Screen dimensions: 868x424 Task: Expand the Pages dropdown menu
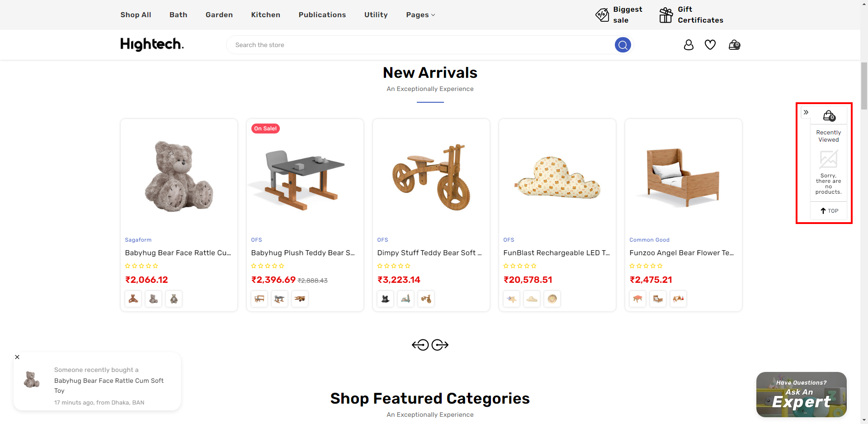coord(420,15)
